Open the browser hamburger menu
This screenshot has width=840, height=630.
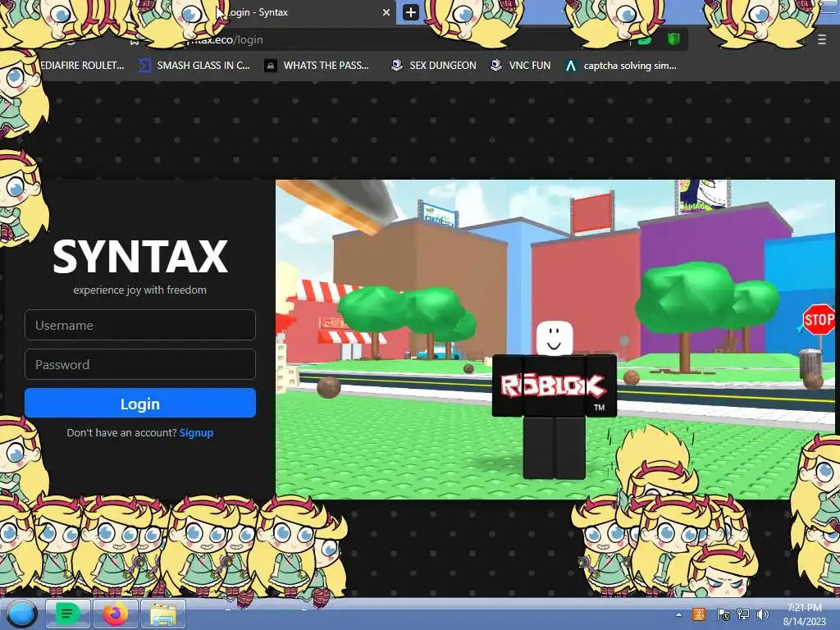[x=822, y=39]
